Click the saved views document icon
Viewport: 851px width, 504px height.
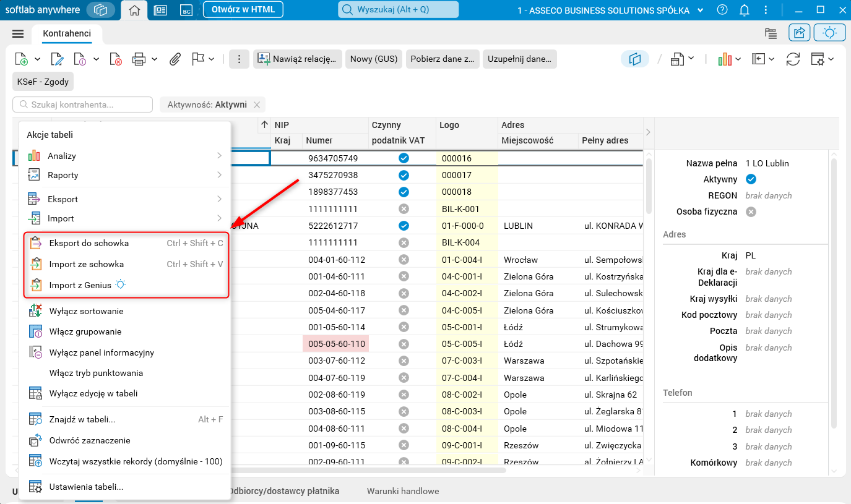(677, 59)
